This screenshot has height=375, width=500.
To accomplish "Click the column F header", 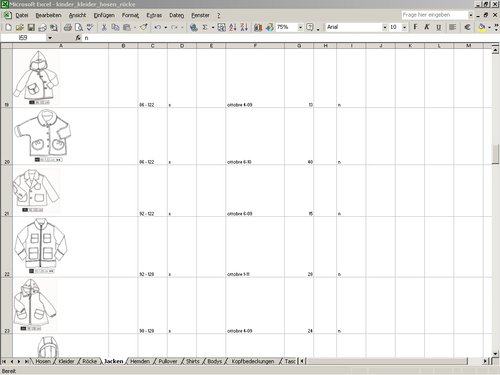I will (x=255, y=46).
